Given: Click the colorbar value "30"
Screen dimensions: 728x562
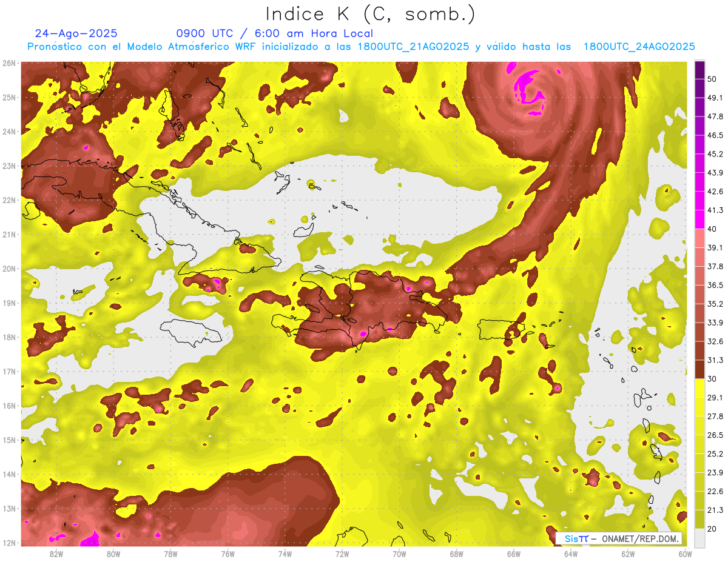Looking at the screenshot, I should point(712,379).
